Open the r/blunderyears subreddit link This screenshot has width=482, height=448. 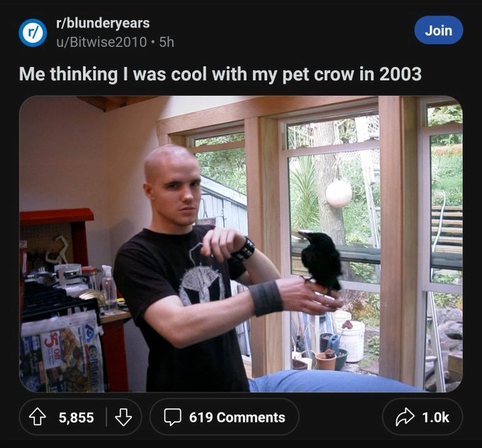pyautogui.click(x=103, y=23)
